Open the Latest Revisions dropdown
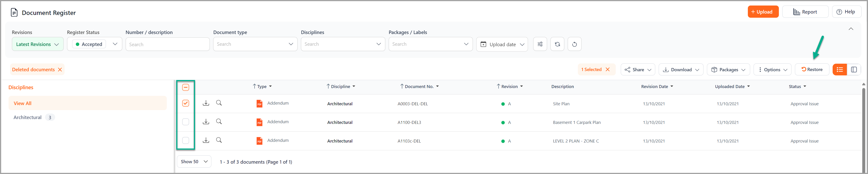The image size is (868, 174). pos(37,44)
